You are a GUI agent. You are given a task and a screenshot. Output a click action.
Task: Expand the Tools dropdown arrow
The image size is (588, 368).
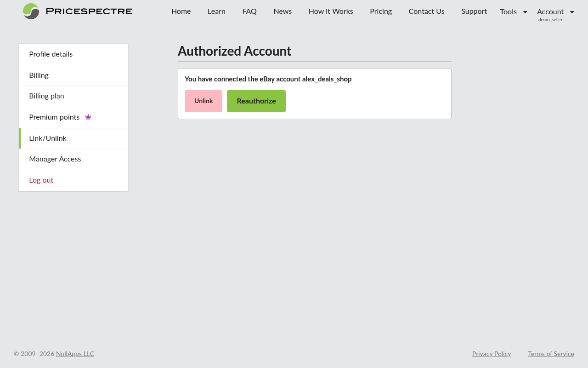click(x=525, y=11)
